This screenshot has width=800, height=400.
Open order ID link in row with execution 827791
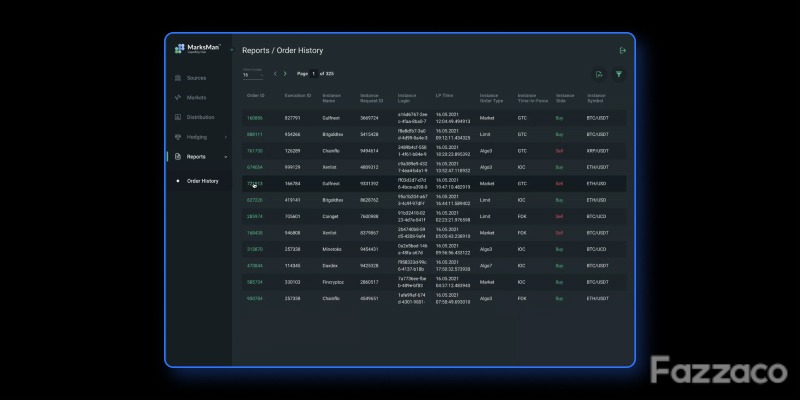[x=255, y=118]
